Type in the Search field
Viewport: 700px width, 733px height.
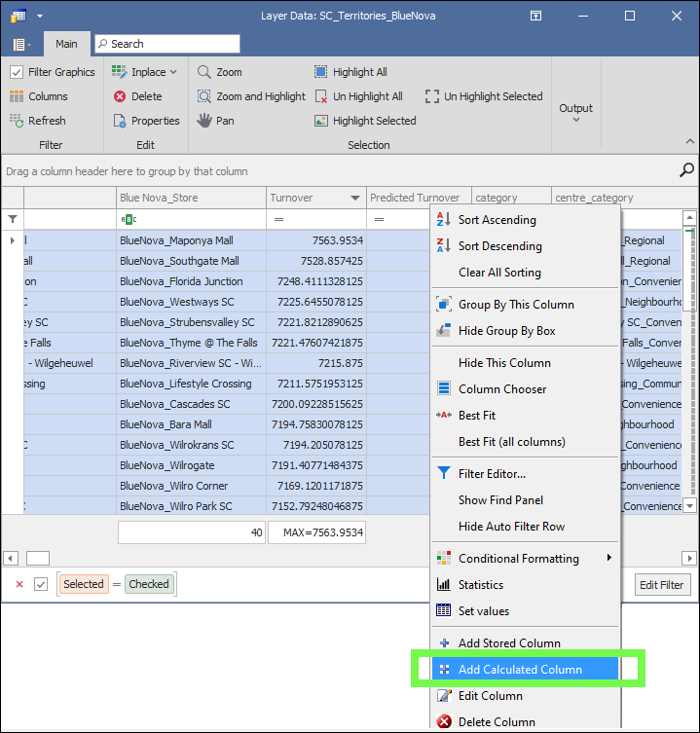tap(172, 44)
